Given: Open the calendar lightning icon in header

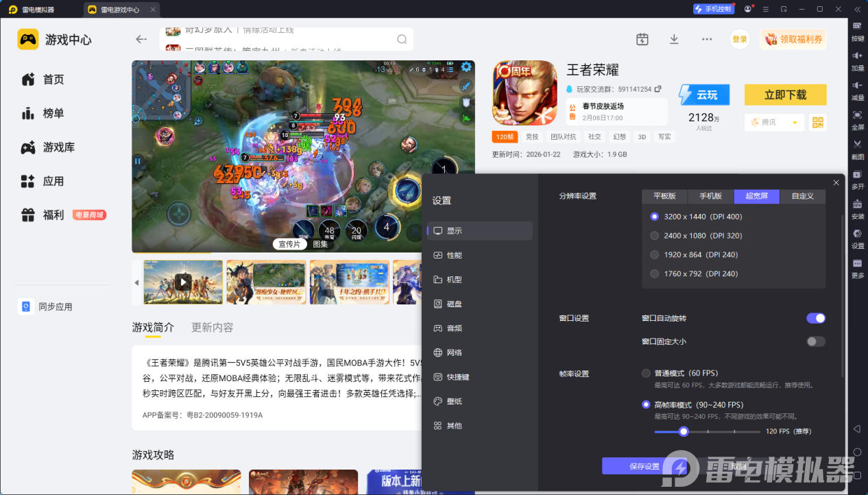Looking at the screenshot, I should [642, 39].
